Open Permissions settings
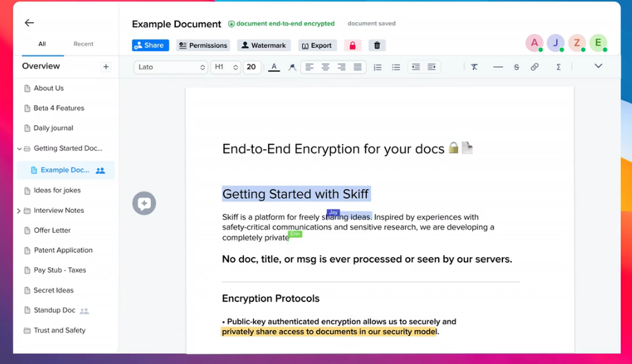The height and width of the screenshot is (364, 632). point(203,45)
